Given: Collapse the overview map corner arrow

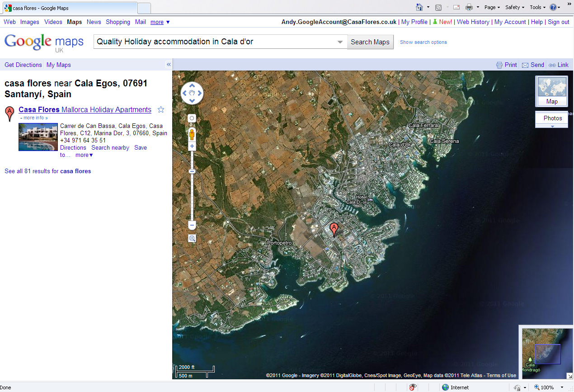Looking at the screenshot, I should (x=569, y=376).
